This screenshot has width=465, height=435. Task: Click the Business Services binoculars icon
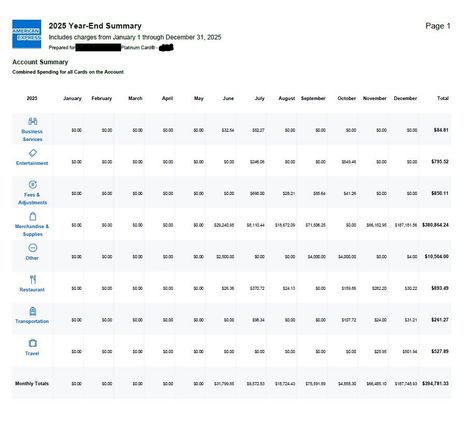(33, 121)
